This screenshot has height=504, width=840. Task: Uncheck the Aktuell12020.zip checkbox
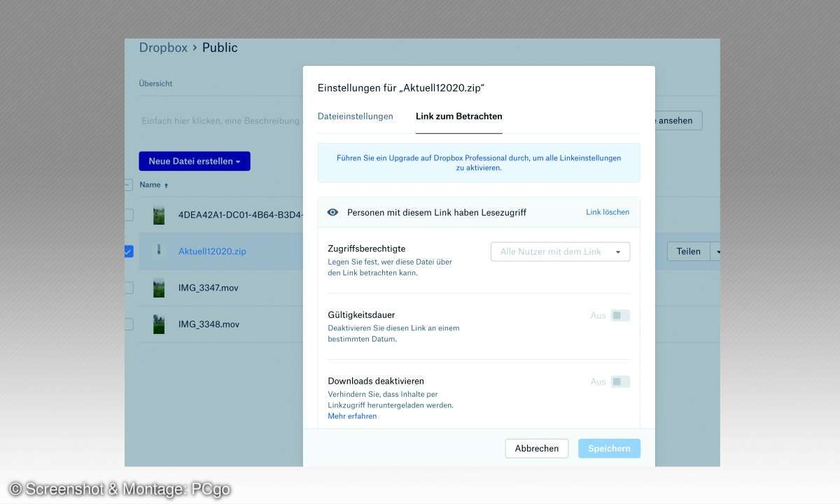click(x=129, y=251)
